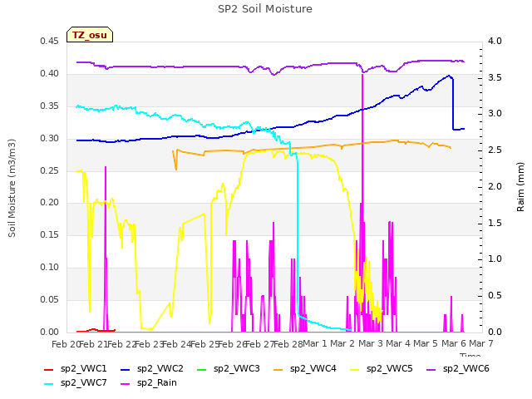Click the 0.35 left axis tick label
Viewport: 532px width, 399px height.
[49, 106]
